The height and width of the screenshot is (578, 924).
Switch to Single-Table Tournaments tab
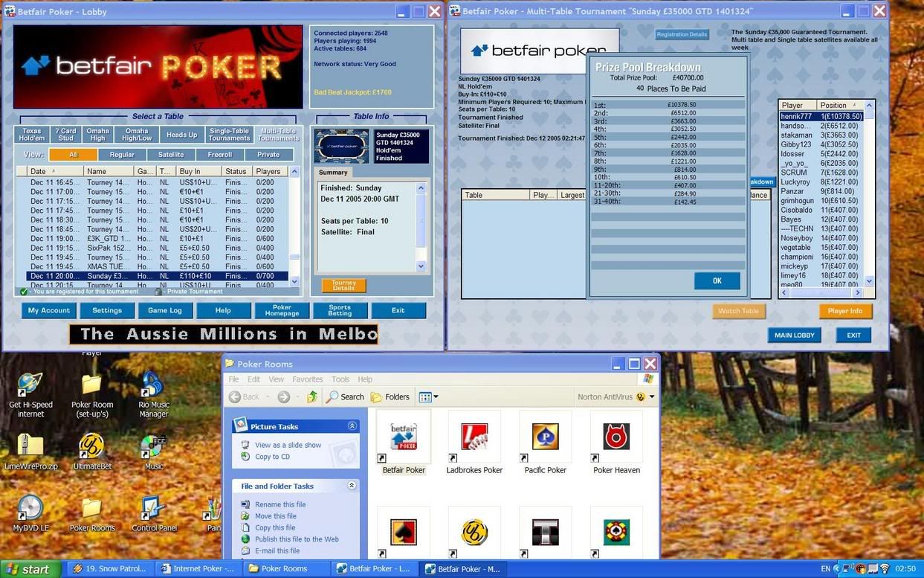[229, 135]
